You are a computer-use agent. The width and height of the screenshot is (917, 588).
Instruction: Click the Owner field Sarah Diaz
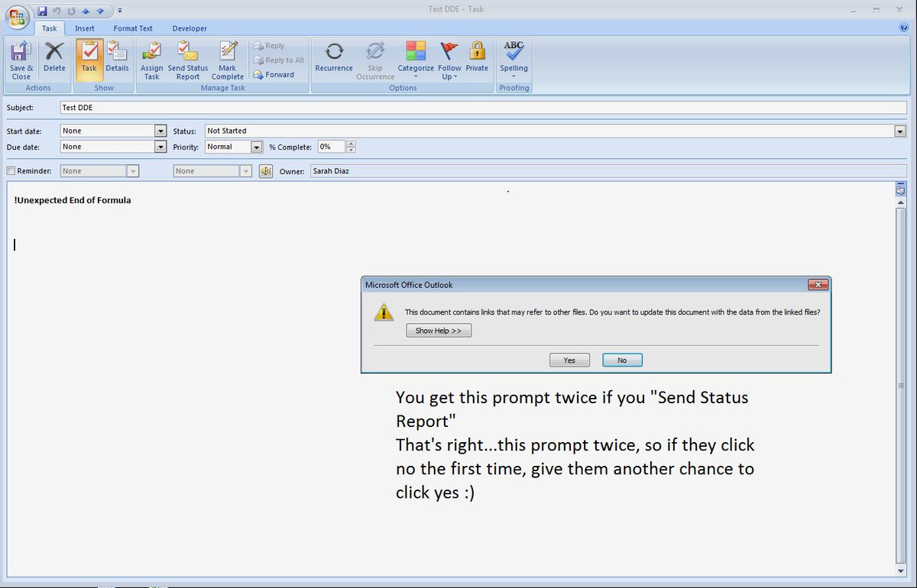click(608, 171)
